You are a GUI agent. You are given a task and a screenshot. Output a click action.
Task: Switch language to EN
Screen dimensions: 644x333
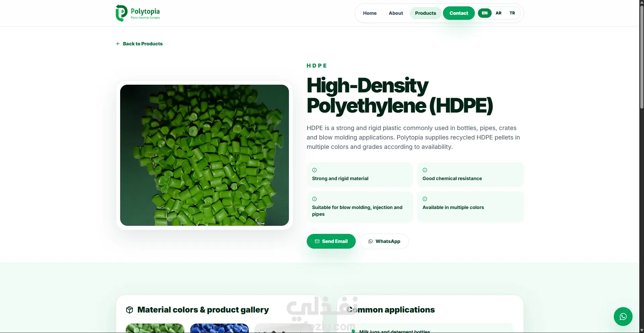tap(485, 13)
